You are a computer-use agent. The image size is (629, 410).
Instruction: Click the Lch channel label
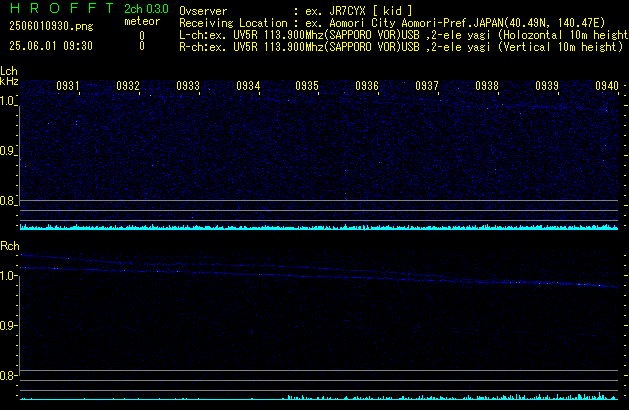[9, 71]
